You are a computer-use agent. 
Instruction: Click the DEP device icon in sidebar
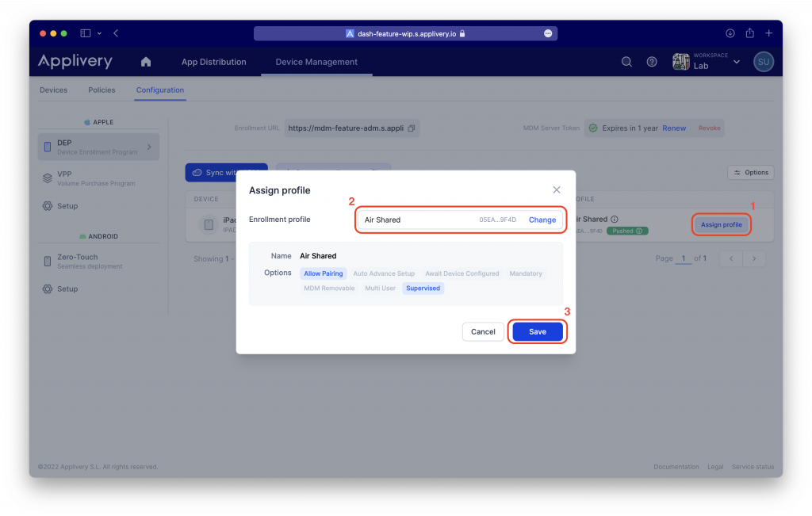pos(47,147)
